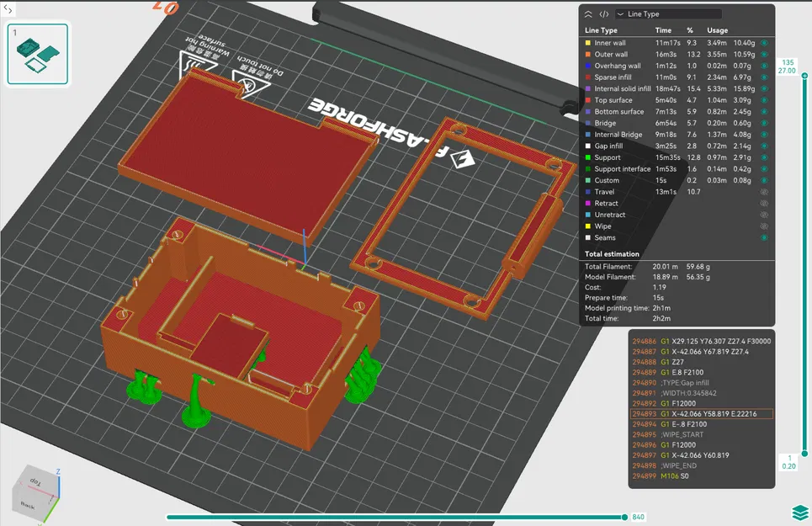Show Unretract points
The height and width of the screenshot is (526, 812).
[x=764, y=215]
